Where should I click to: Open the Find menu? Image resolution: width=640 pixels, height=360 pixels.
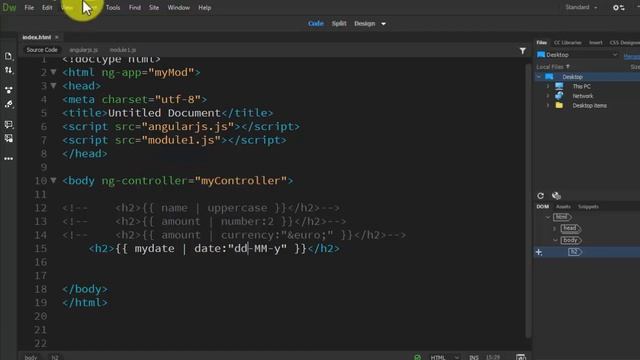click(x=135, y=7)
